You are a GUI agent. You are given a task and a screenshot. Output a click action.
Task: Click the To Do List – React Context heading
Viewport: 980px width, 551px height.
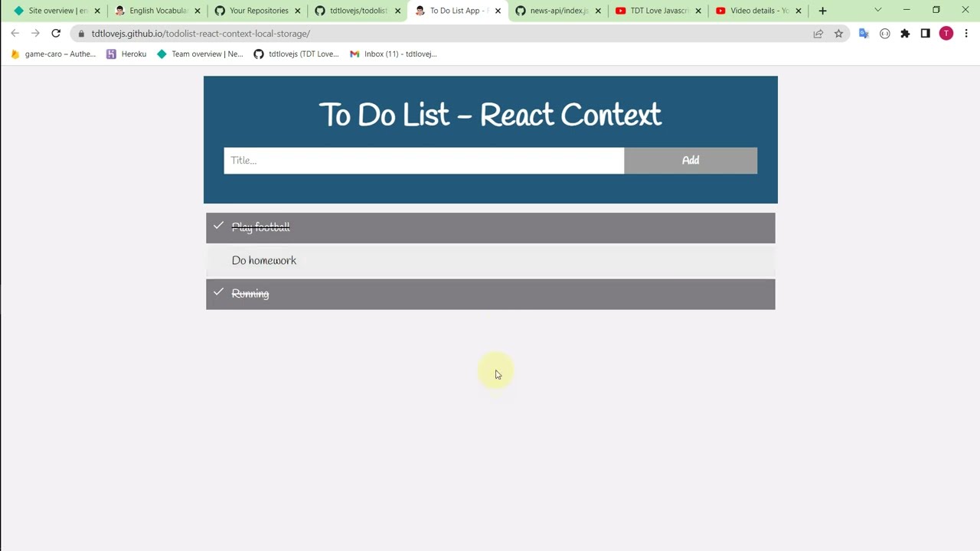point(490,115)
